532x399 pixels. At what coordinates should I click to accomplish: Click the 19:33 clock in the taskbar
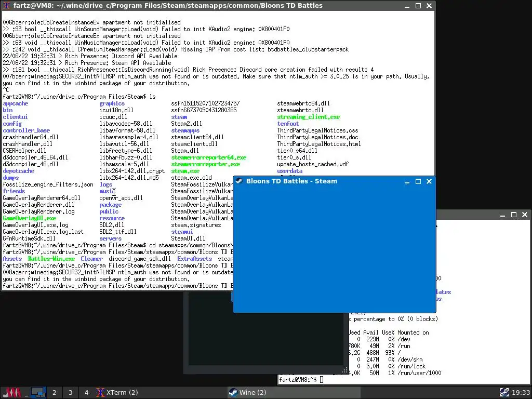coord(521,393)
